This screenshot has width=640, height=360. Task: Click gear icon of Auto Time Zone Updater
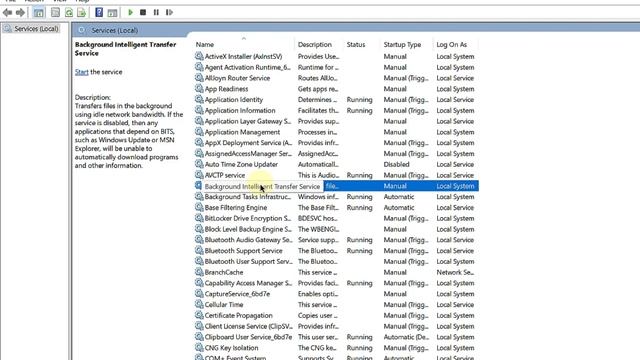tap(199, 164)
